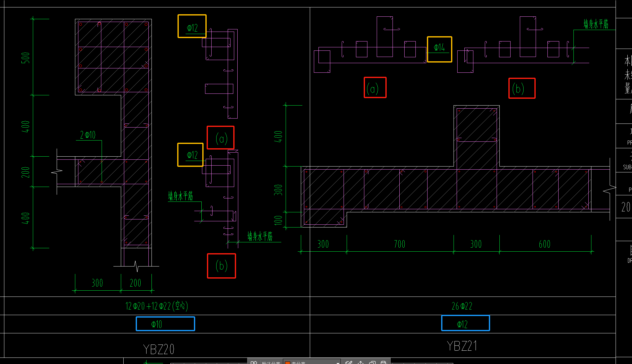Screen dimensions: 632x364
Task: Select the (b) detail label in YBZ21
Action: (518, 89)
